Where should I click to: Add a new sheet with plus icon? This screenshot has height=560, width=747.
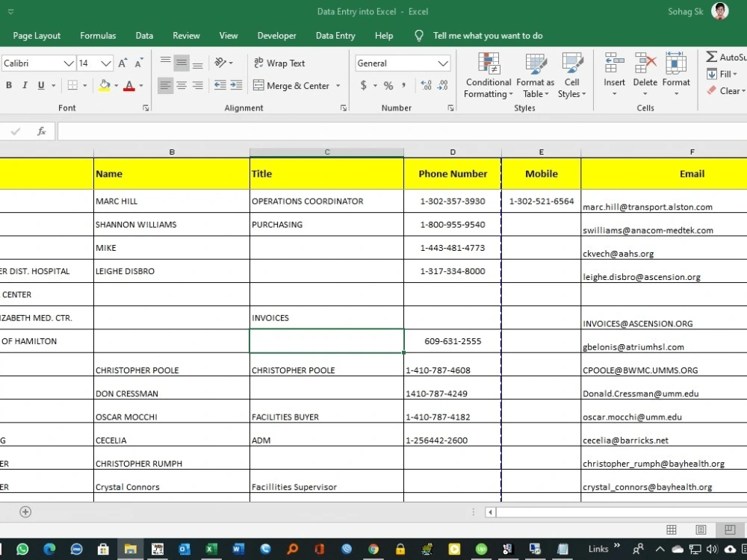pyautogui.click(x=25, y=511)
